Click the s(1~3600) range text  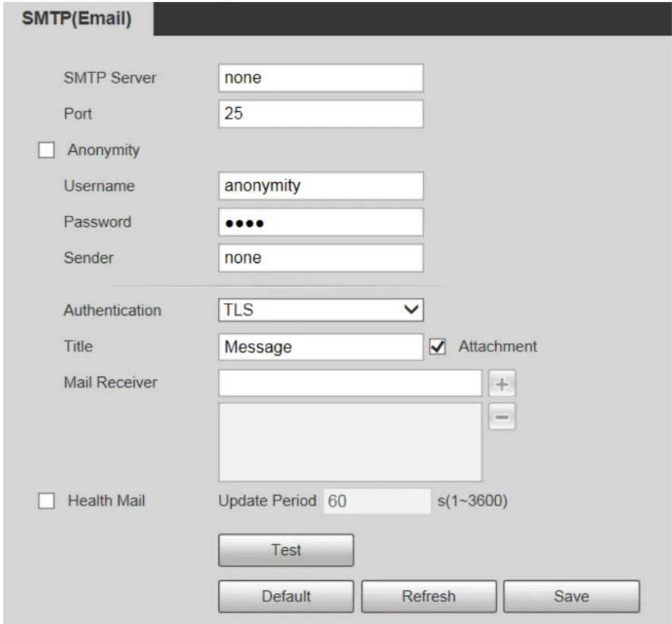pyautogui.click(x=472, y=500)
